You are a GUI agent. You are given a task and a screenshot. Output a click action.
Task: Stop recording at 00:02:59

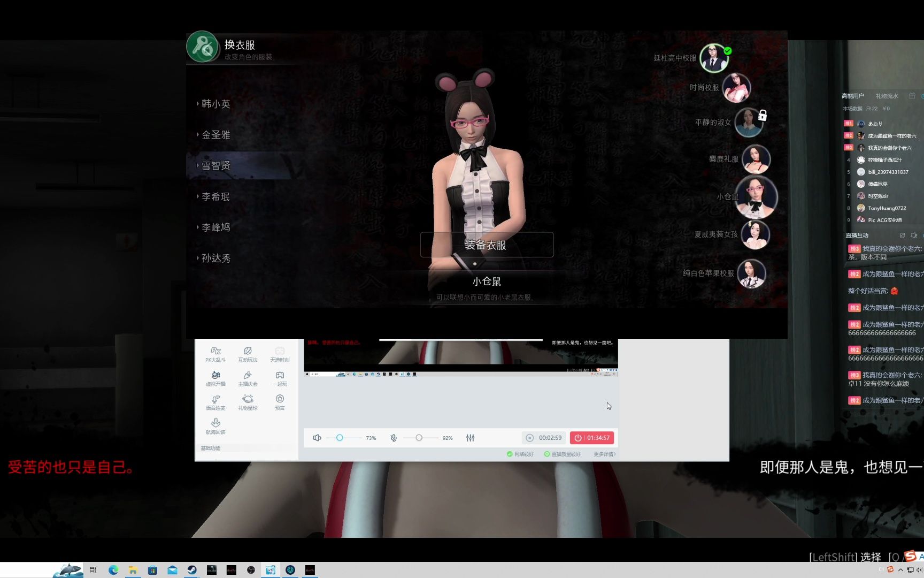pyautogui.click(x=544, y=438)
